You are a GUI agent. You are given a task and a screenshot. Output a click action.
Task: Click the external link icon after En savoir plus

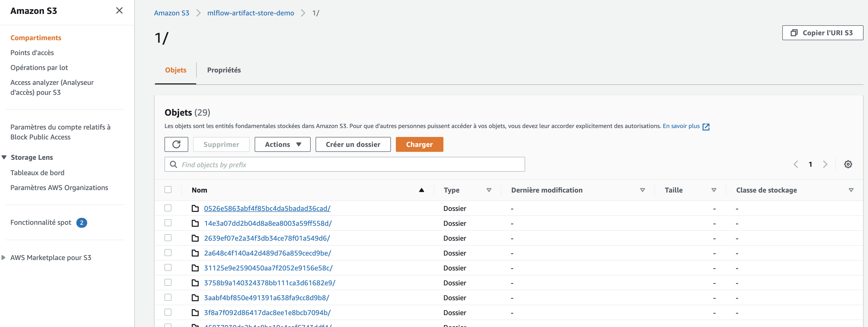coord(706,127)
